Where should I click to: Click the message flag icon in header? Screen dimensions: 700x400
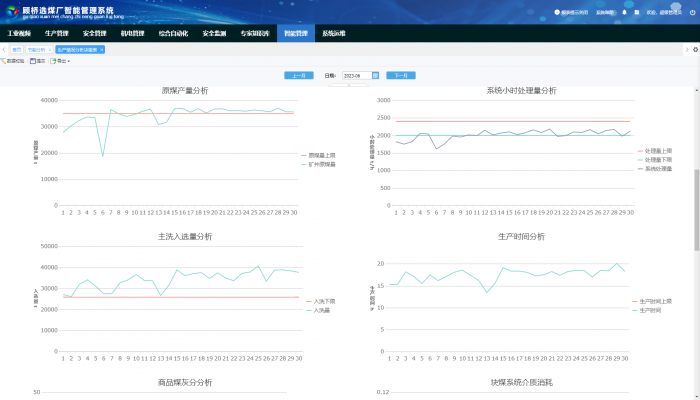coord(639,12)
